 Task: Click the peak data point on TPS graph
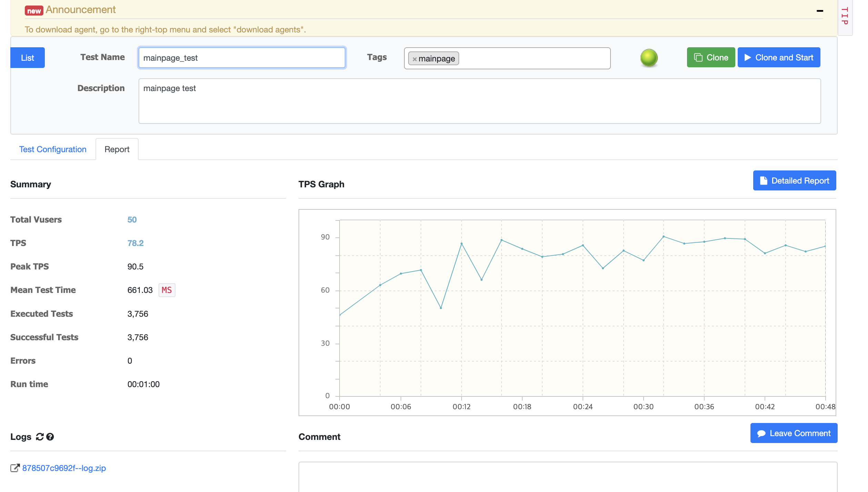(x=664, y=237)
